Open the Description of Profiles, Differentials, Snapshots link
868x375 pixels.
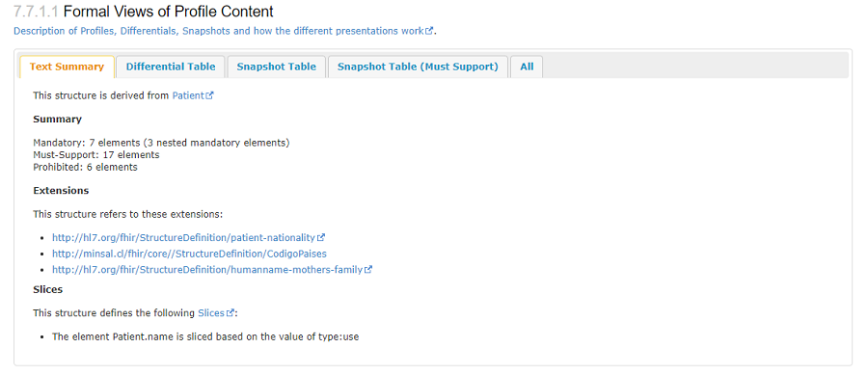point(224,31)
